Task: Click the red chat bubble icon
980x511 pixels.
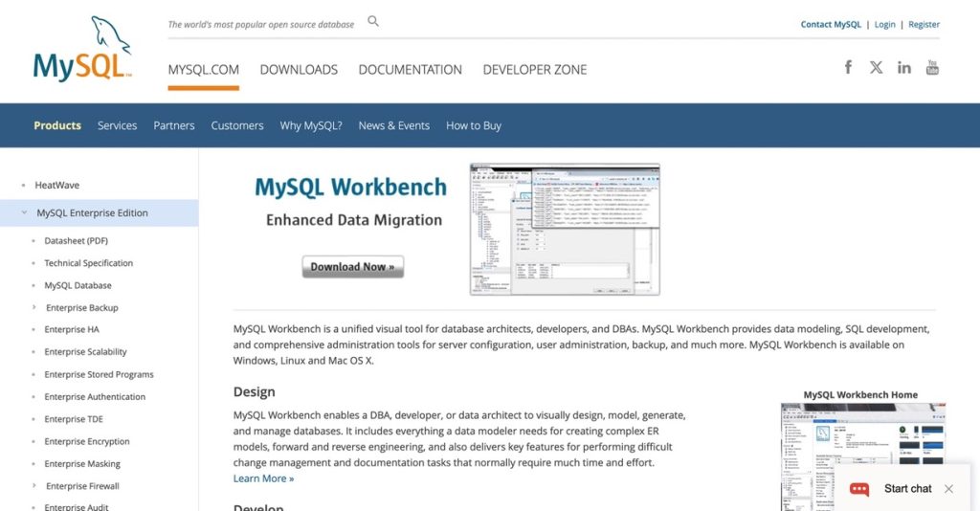Action: tap(859, 489)
